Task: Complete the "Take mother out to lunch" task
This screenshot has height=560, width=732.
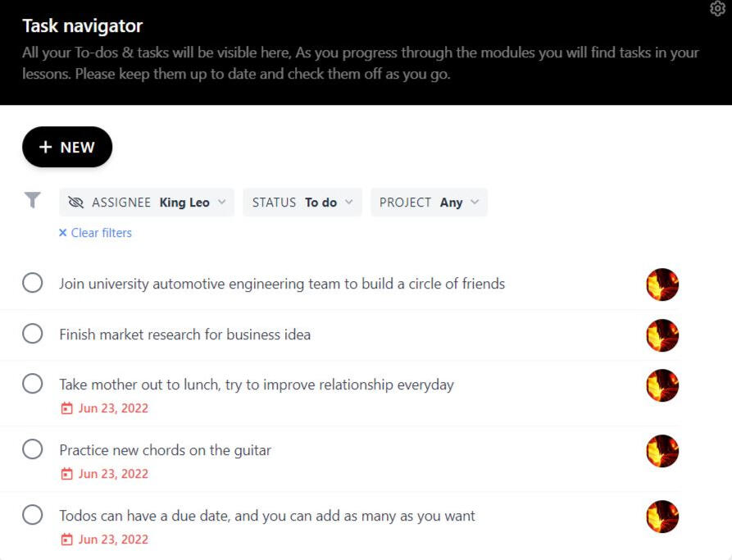Action: (x=33, y=385)
